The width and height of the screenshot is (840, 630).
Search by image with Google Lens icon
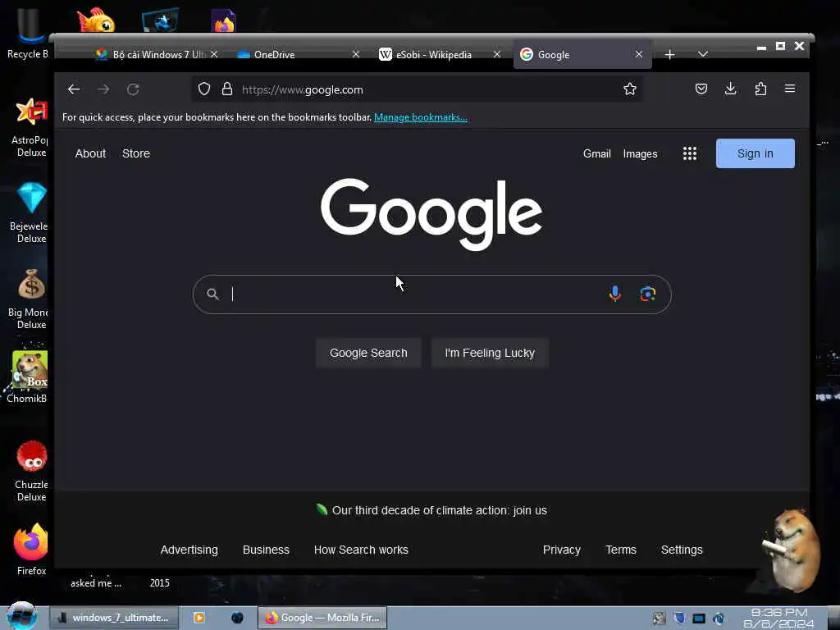pyautogui.click(x=648, y=294)
